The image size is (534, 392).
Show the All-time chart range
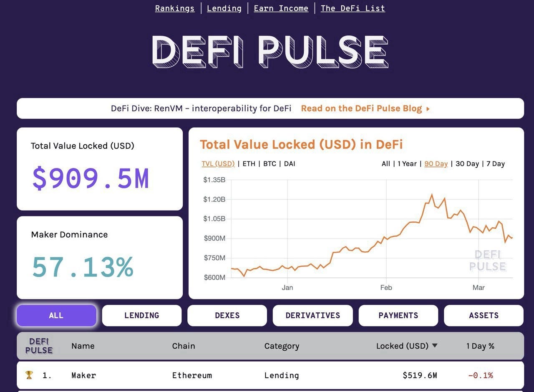point(386,163)
